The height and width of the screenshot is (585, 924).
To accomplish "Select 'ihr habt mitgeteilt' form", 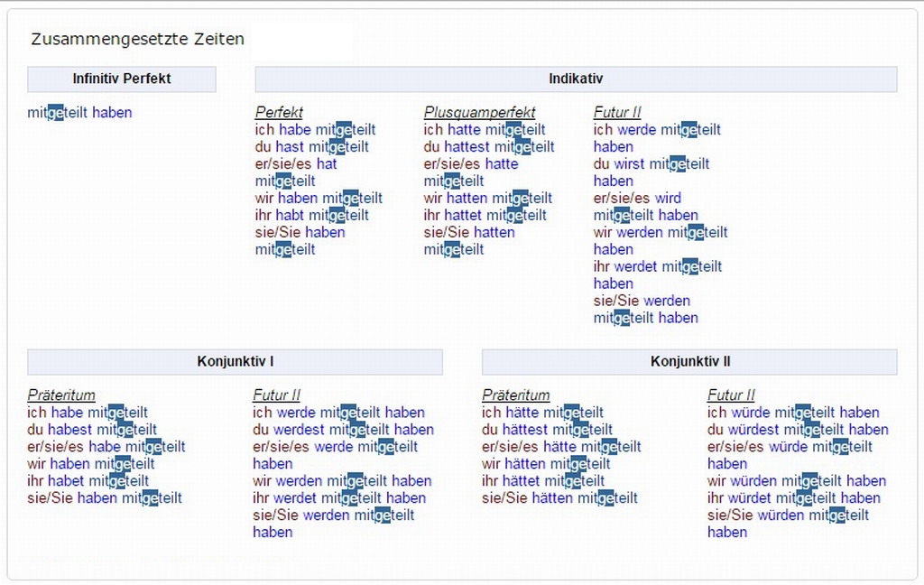I will pyautogui.click(x=311, y=216).
